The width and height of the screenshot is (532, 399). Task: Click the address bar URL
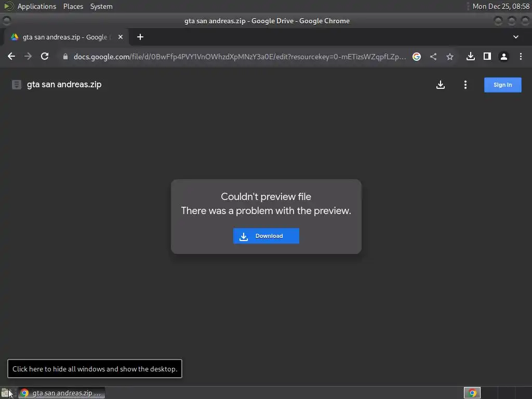tap(240, 57)
